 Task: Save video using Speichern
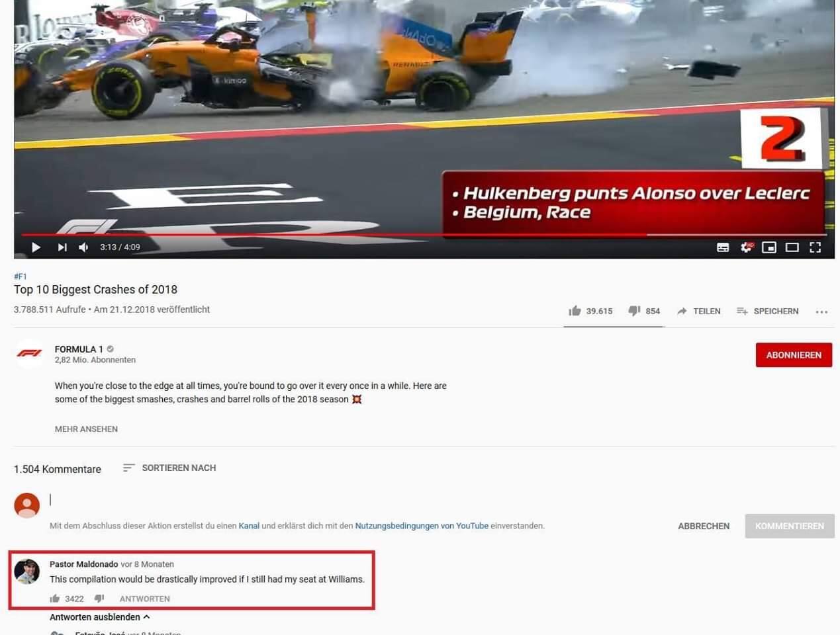point(768,311)
